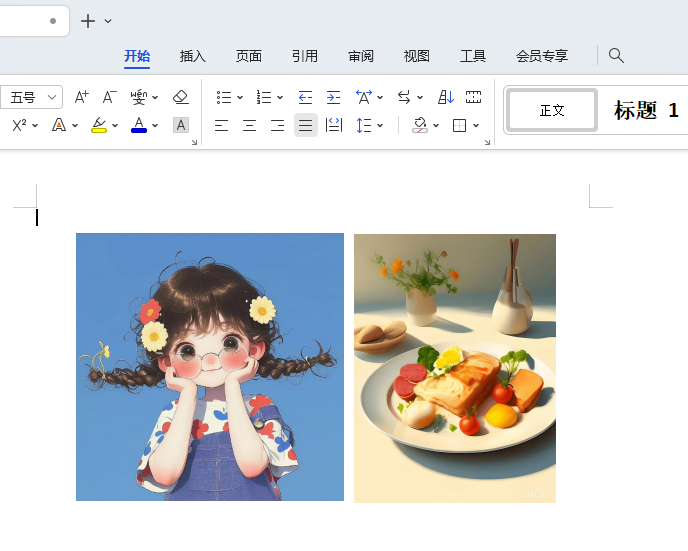
Task: Click the text direction convert icon
Action: coord(404,97)
